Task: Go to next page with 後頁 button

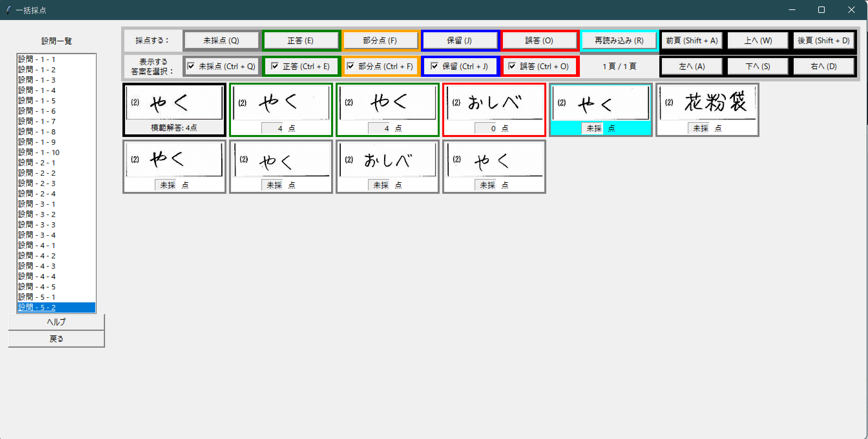Action: 823,40
